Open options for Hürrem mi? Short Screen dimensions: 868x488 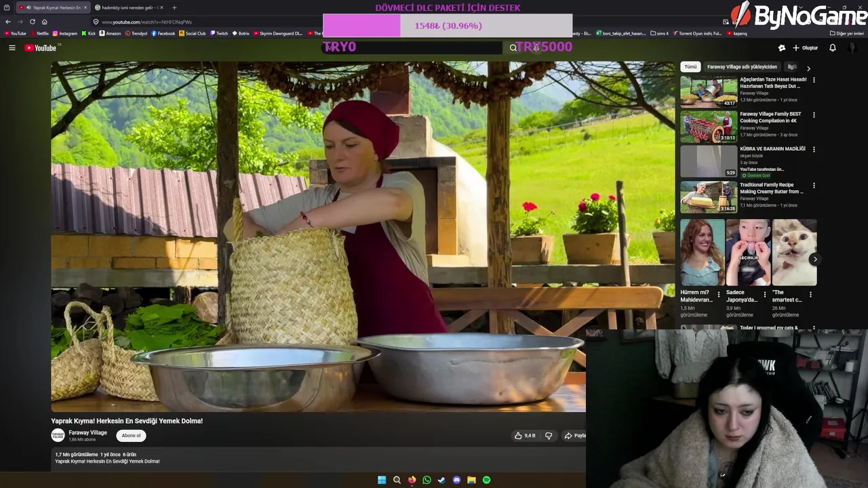click(x=719, y=294)
